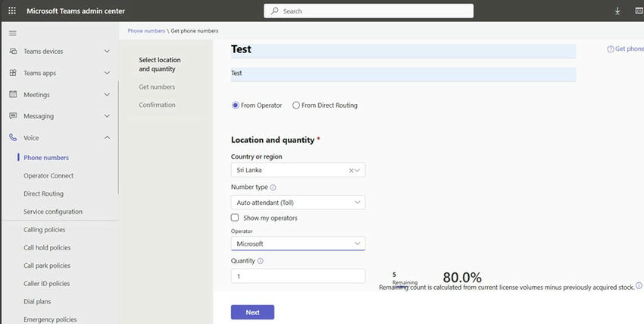Open the app launcher waffle icon
The width and height of the screenshot is (644, 324).
12,11
